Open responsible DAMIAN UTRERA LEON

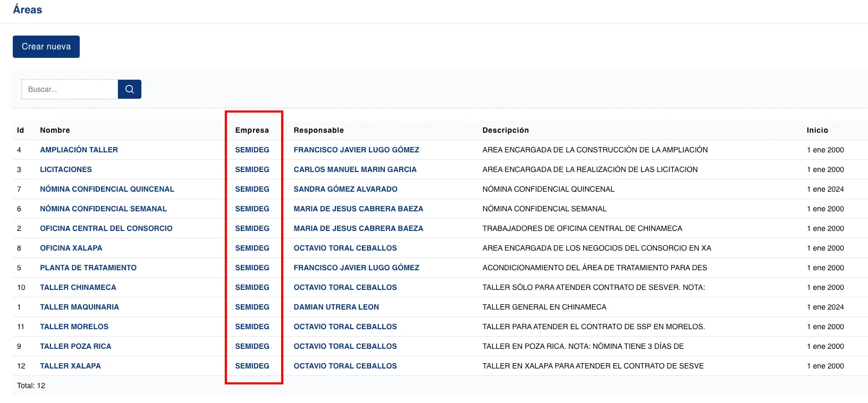click(336, 307)
